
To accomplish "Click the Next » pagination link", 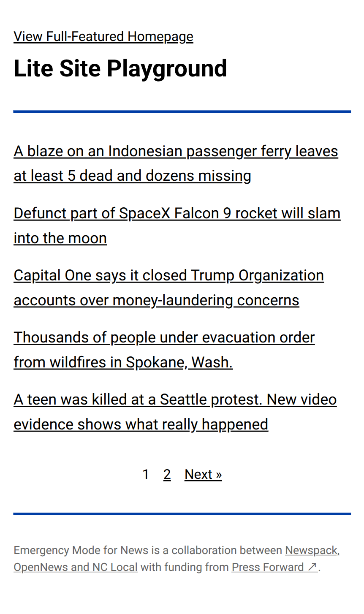I will 203,475.
